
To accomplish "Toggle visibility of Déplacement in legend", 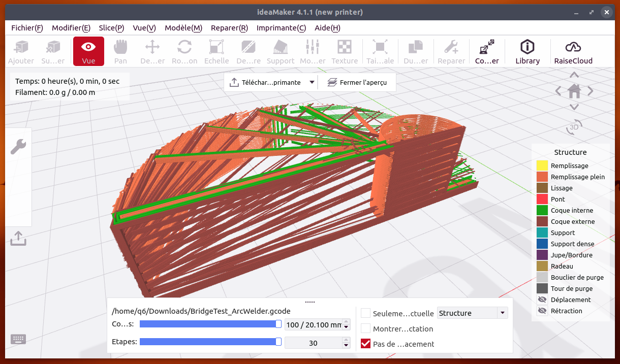I will click(x=542, y=300).
